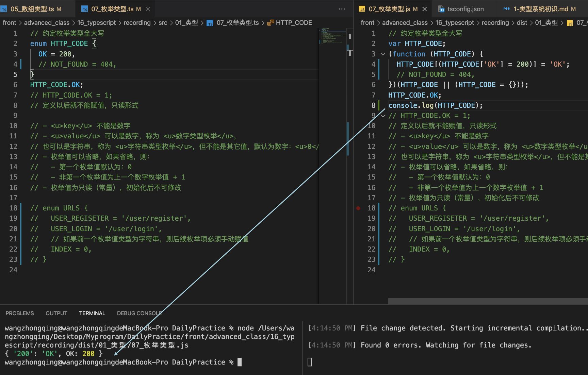Viewport: 588px width, 375px height.
Task: Click 'front' in the left breadcrumb
Action: coord(10,23)
